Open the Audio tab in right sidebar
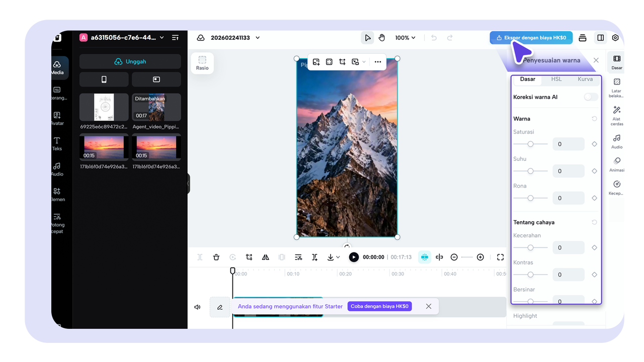 pyautogui.click(x=617, y=141)
